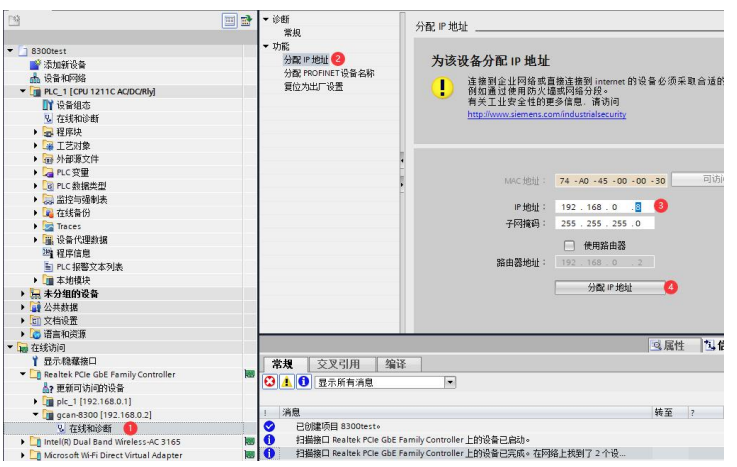This screenshot has height=467, width=737.
Task: Select 公共数据 in project tree
Action: click(61, 307)
